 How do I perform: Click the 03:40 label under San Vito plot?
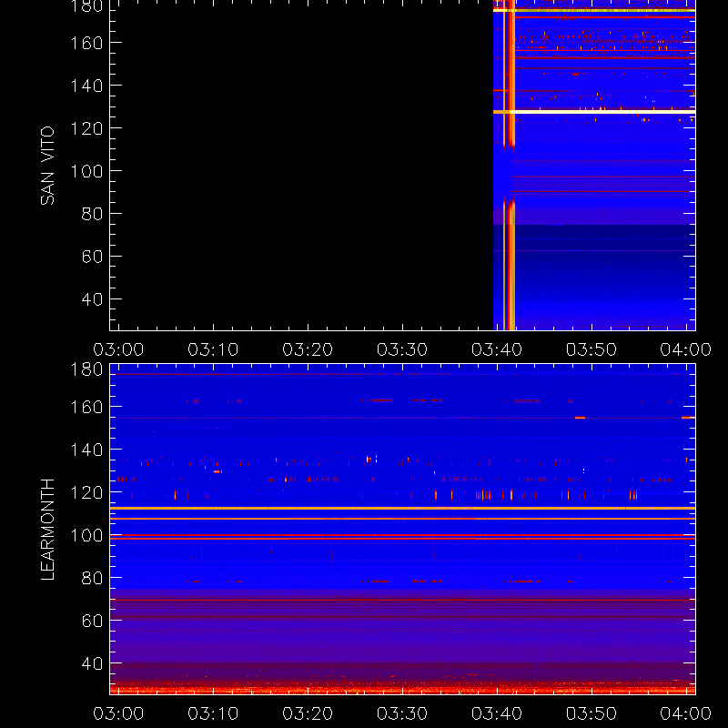497,349
